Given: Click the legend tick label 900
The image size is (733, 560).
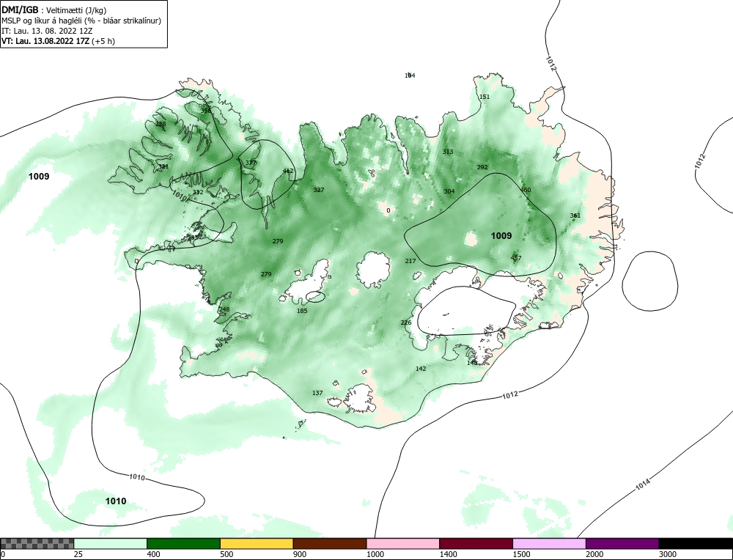Looking at the screenshot, I should (x=300, y=554).
